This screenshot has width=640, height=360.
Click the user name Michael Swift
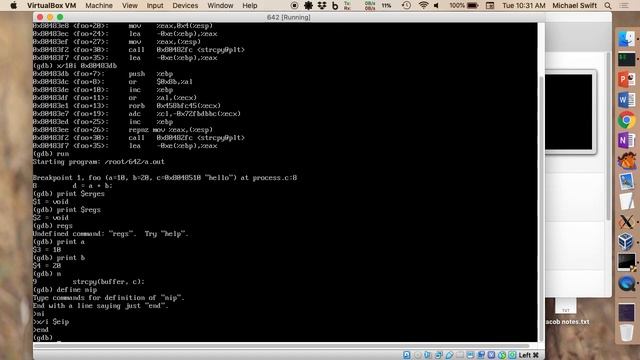click(574, 6)
